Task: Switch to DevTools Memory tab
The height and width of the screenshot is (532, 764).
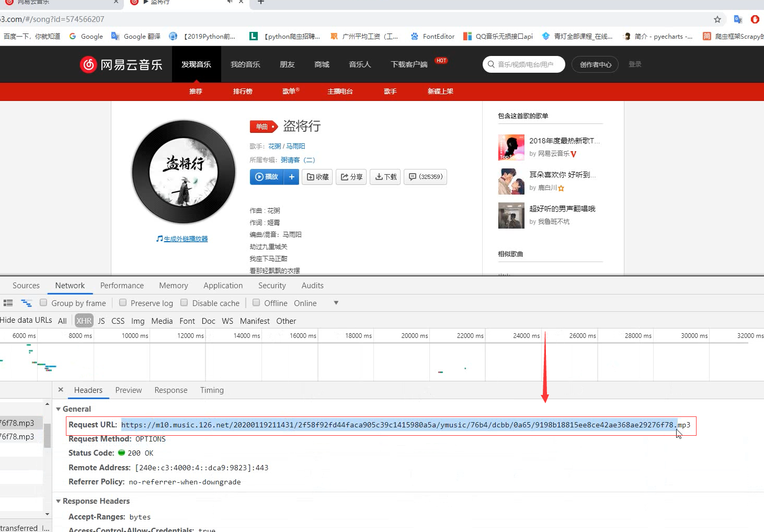Action: 174,286
